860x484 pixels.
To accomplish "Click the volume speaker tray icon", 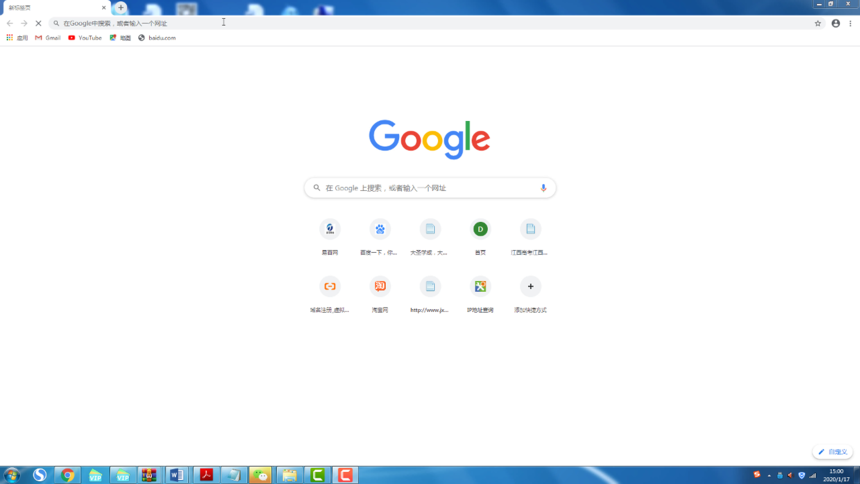I will pyautogui.click(x=790, y=475).
